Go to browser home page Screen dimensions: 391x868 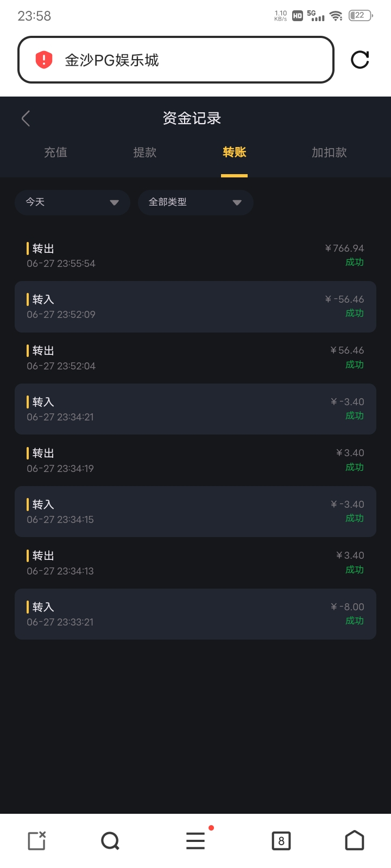pyautogui.click(x=355, y=841)
